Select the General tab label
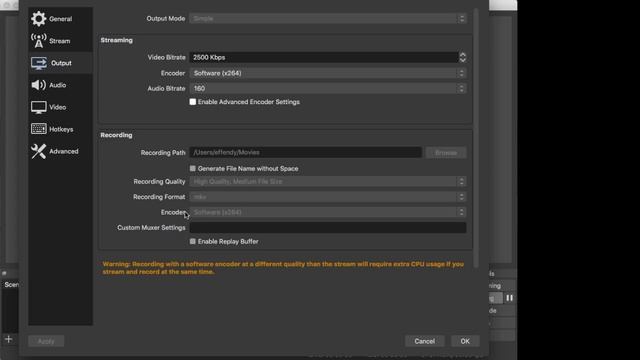The height and width of the screenshot is (360, 640). (x=60, y=19)
